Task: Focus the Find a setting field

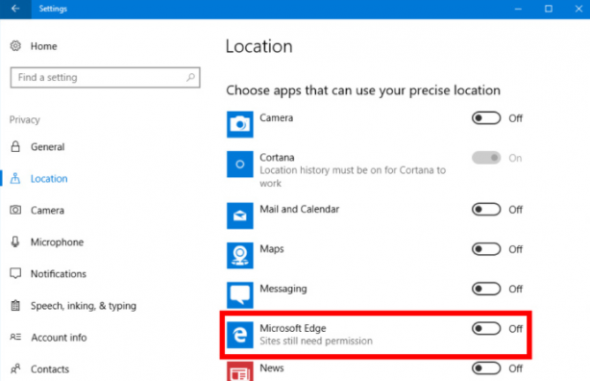Action: pos(105,77)
